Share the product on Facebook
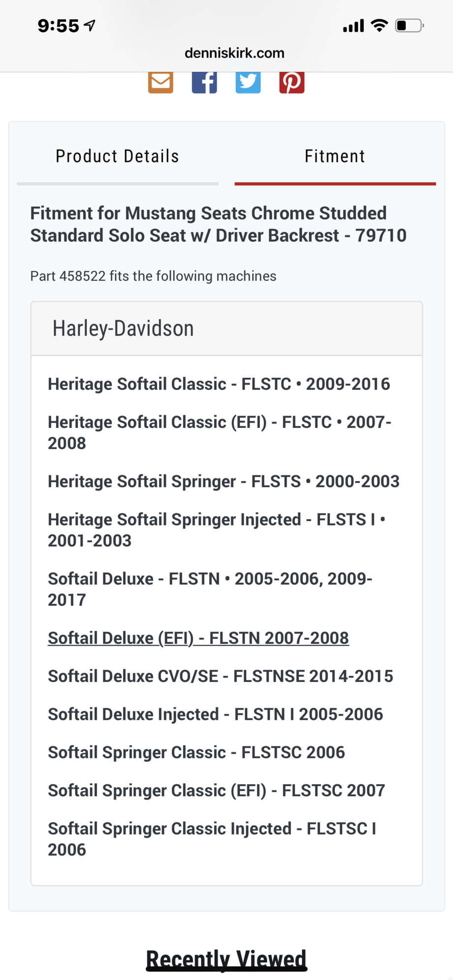 (x=204, y=82)
